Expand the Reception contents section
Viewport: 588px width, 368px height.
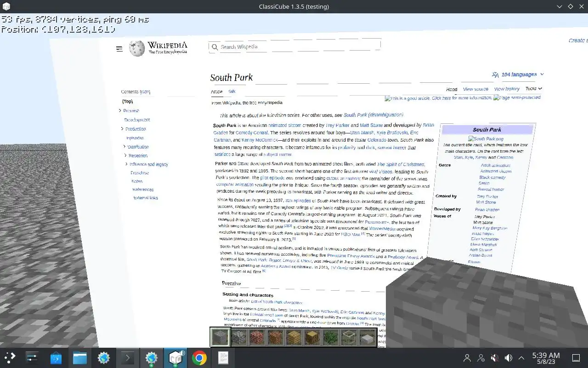pyautogui.click(x=125, y=155)
